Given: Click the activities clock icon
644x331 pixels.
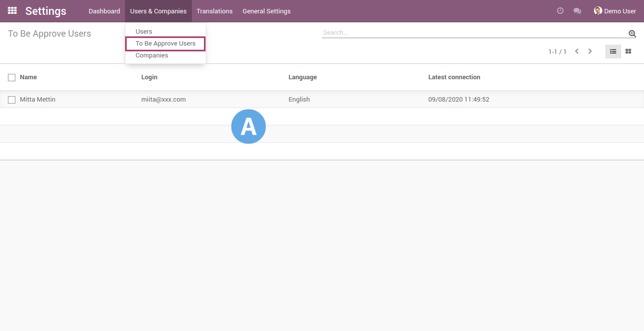Looking at the screenshot, I should tap(560, 10).
